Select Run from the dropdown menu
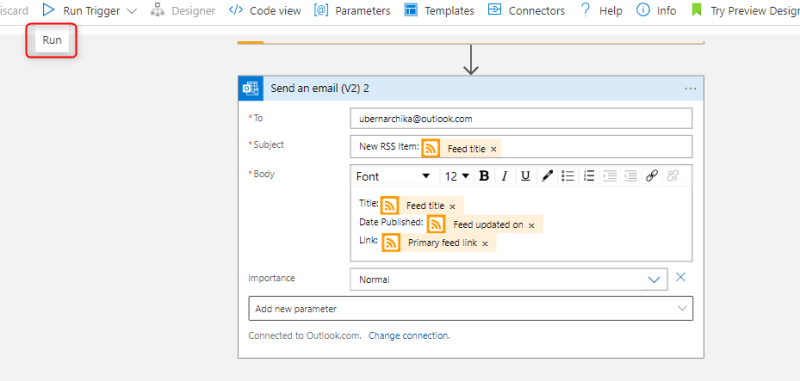The image size is (800, 381). click(x=52, y=40)
